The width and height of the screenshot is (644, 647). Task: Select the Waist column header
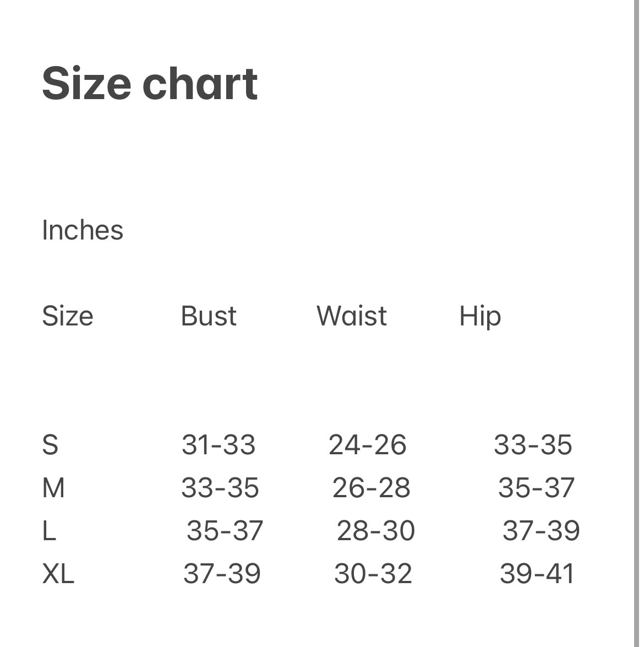(x=351, y=316)
